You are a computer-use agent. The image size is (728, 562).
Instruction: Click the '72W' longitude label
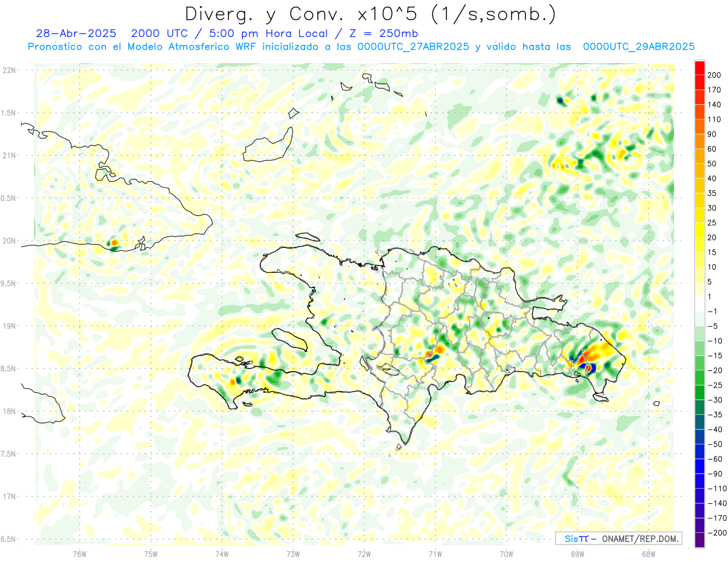[x=364, y=554]
